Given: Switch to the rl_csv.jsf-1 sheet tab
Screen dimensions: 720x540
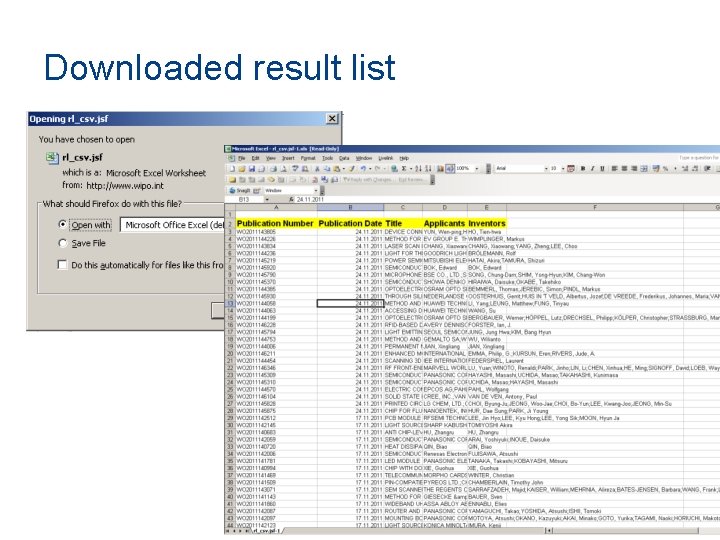Looking at the screenshot, I should pyautogui.click(x=266, y=531).
